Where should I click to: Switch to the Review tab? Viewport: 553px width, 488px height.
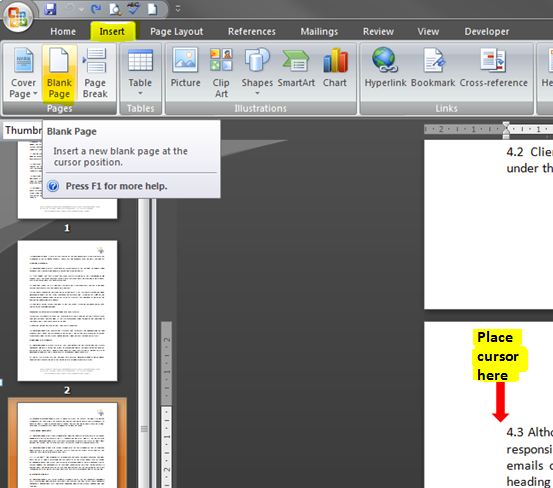378,31
